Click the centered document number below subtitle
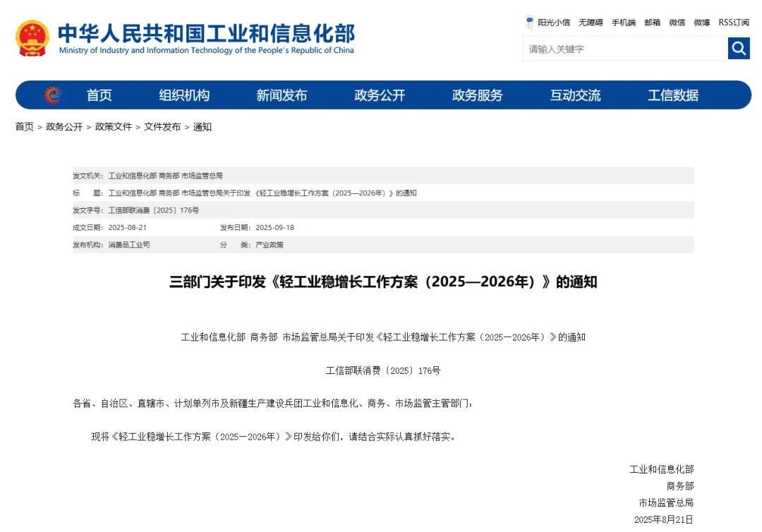 click(x=383, y=370)
